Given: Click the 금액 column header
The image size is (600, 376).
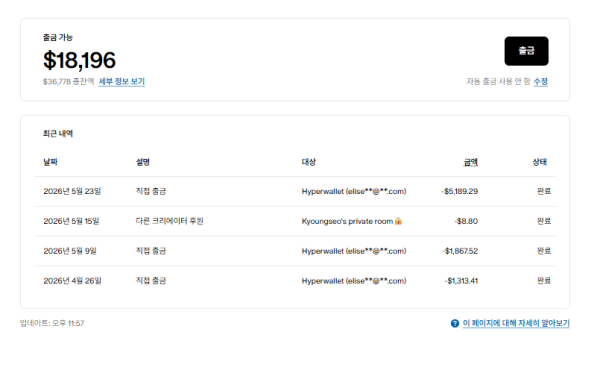Looking at the screenshot, I should tap(471, 162).
